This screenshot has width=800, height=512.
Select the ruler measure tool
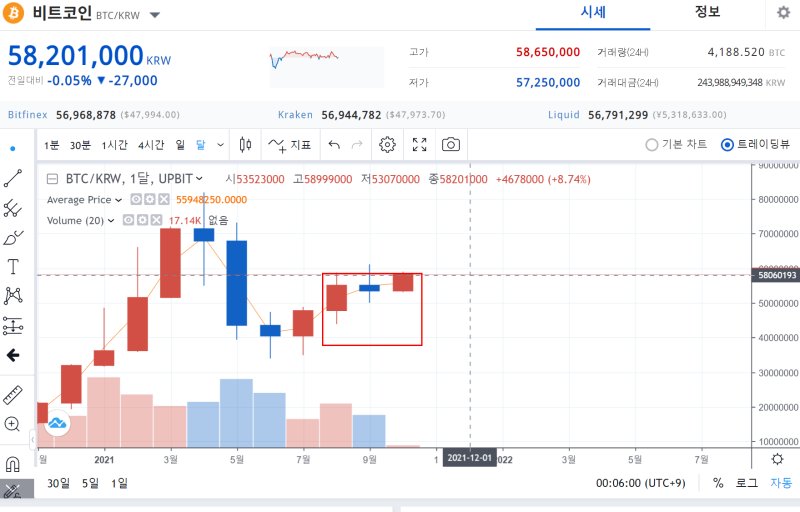coord(13,395)
